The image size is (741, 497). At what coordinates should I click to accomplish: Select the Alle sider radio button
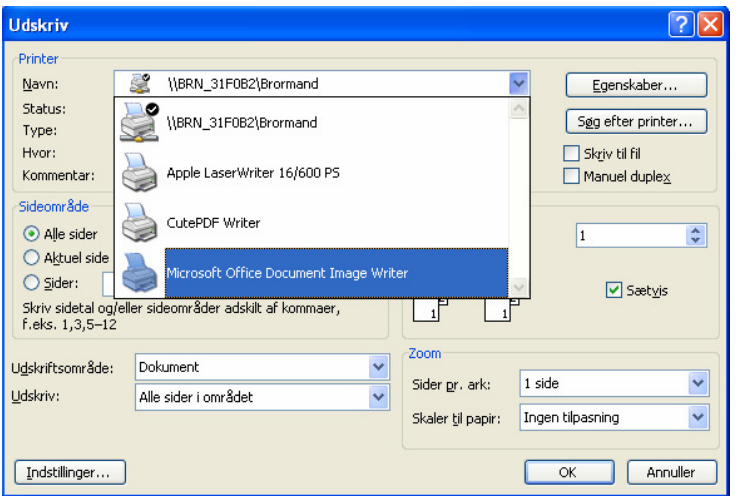click(31, 234)
